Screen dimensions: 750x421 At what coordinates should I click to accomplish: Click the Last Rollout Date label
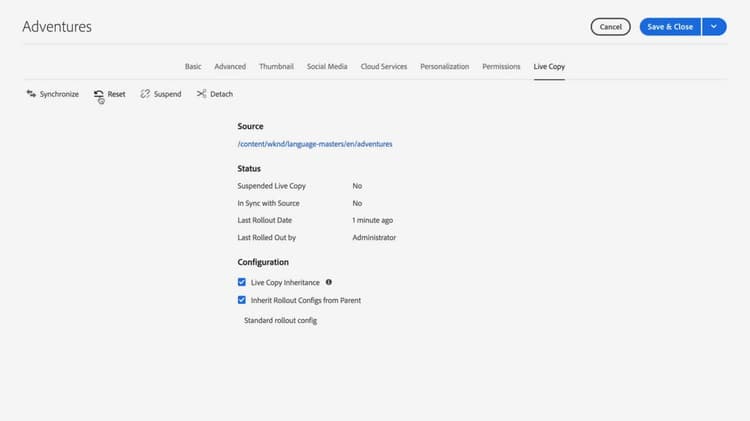coord(265,220)
